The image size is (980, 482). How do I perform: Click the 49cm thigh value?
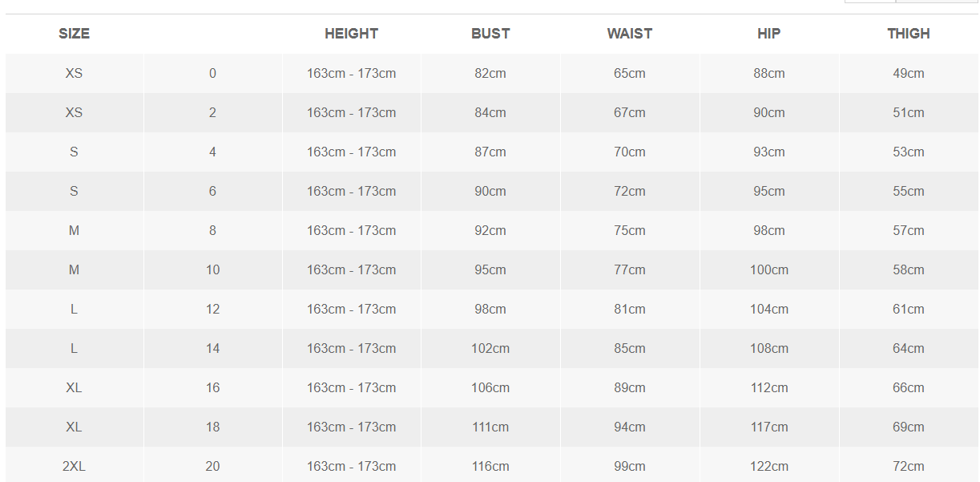click(909, 73)
